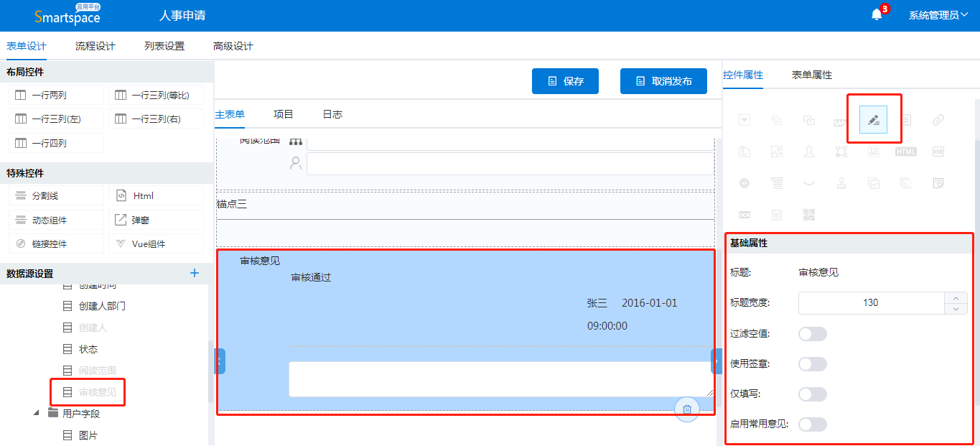The width and height of the screenshot is (980, 446).
Task: Click the 保存 save button
Action: [565, 81]
